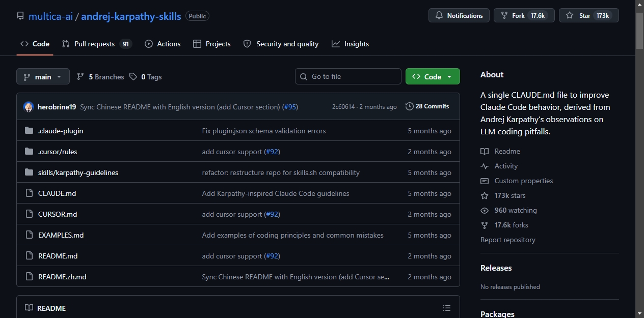Click the file icon of EXAMPLES.md
Screen dimensions: 644x318
[29, 235]
